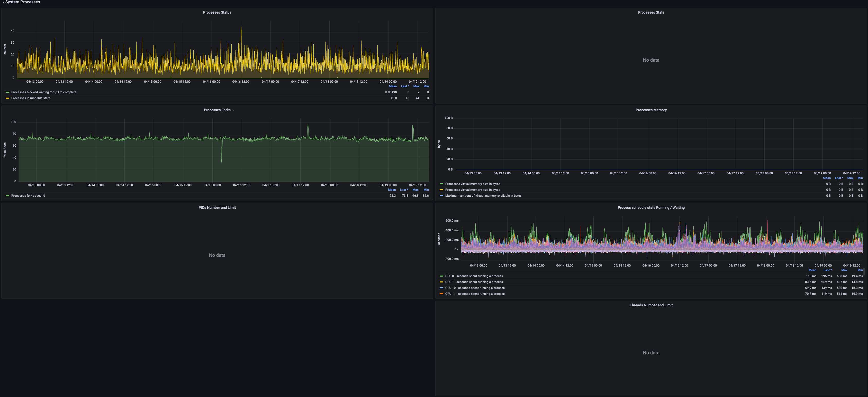Sort Processes Memory legend by Mean
Viewport: 868px width, 397px height.
point(827,178)
